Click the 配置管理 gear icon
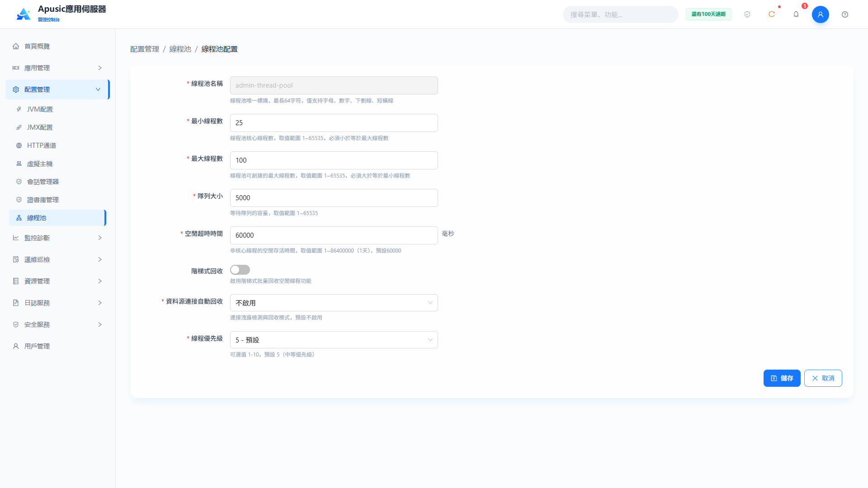 16,89
